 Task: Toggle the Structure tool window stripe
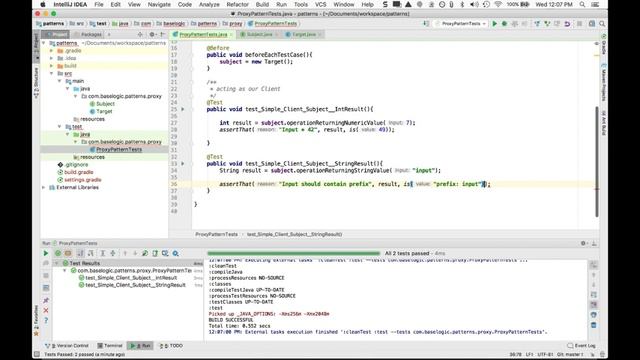[36, 83]
